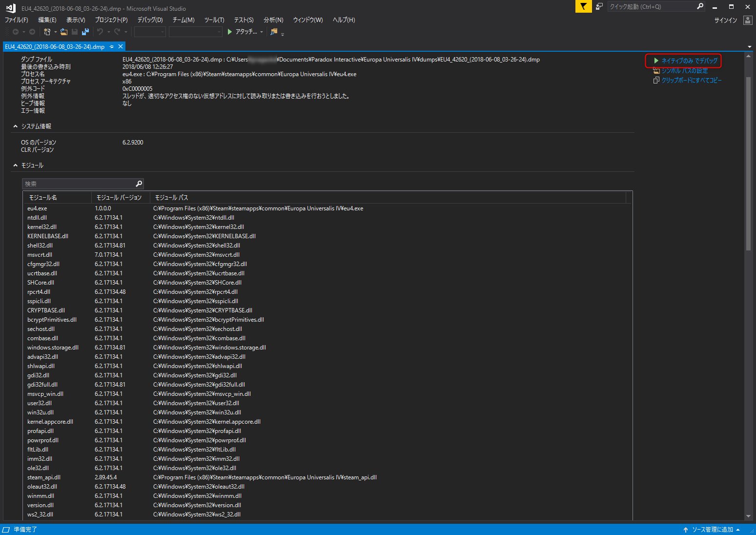Click the send feedback icon
The image size is (756, 535).
point(599,6)
